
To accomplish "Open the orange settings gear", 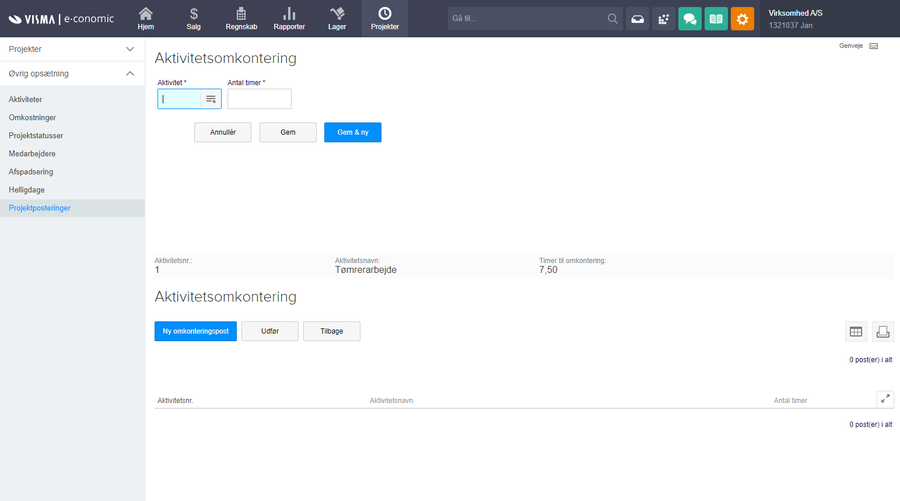I will coord(742,19).
